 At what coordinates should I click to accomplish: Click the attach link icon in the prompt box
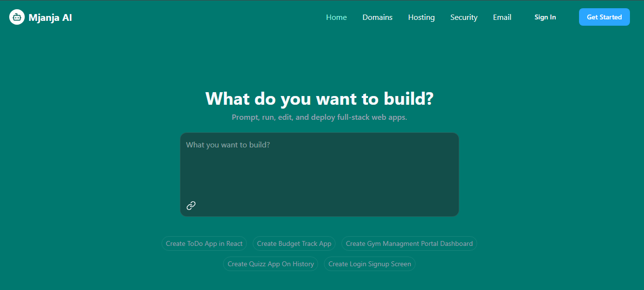191,206
